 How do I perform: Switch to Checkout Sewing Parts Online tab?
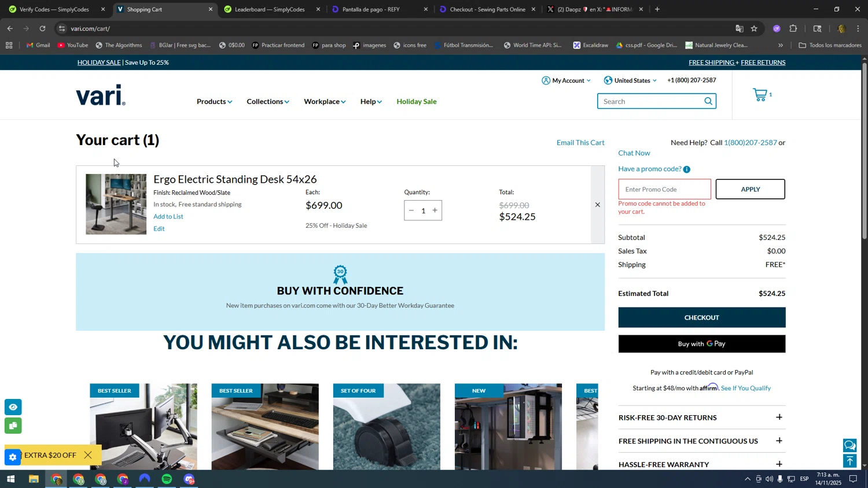[487, 9]
